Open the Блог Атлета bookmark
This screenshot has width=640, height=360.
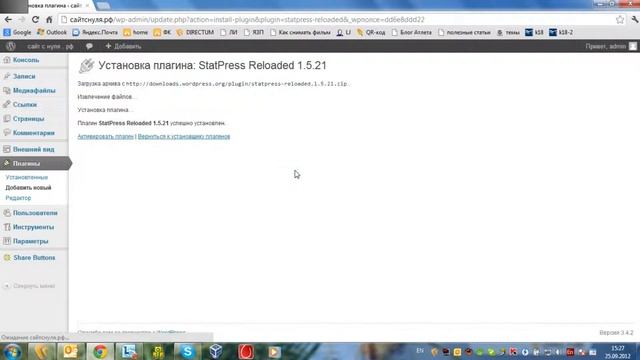[x=411, y=32]
